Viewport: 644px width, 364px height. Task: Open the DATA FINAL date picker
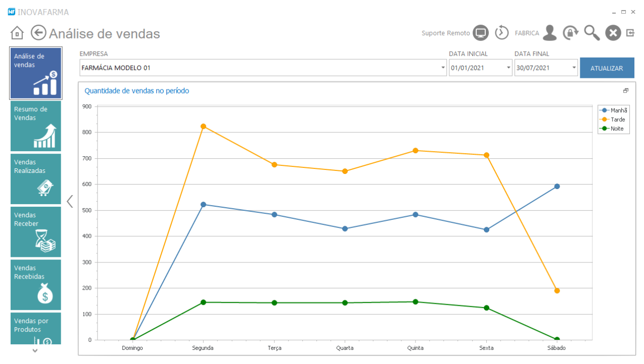tap(574, 68)
